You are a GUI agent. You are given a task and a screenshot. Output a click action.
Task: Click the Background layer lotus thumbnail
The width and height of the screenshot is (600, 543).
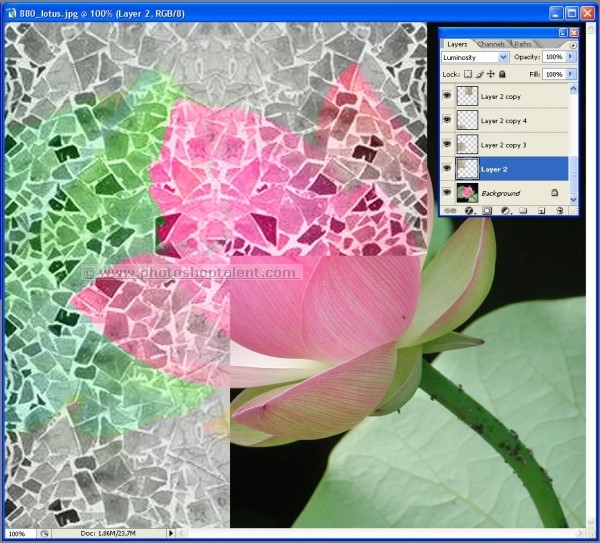(467, 193)
